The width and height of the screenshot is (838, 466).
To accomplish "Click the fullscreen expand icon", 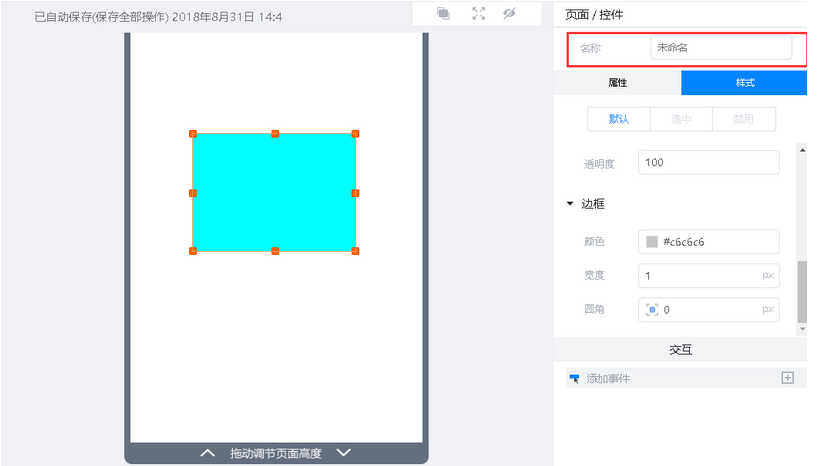I will (478, 13).
